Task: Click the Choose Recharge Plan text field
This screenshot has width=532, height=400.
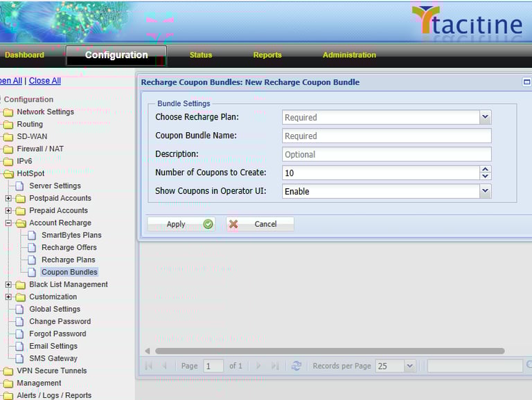Action: (x=381, y=117)
